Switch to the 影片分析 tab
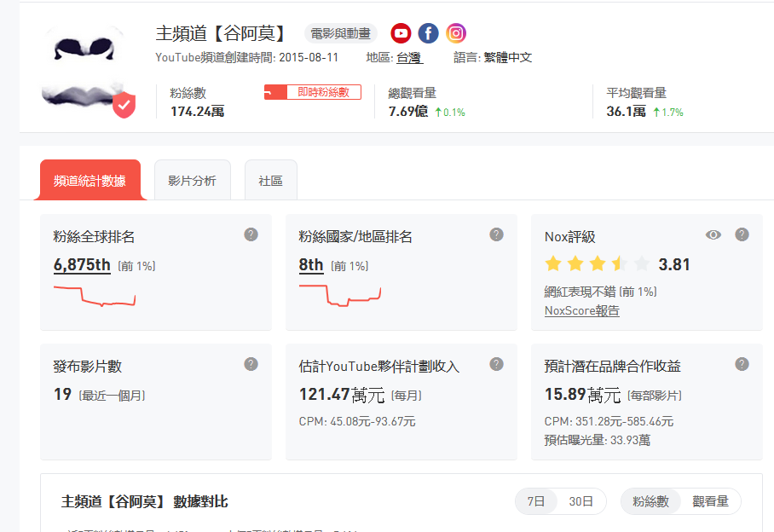The height and width of the screenshot is (532, 774). click(x=192, y=180)
